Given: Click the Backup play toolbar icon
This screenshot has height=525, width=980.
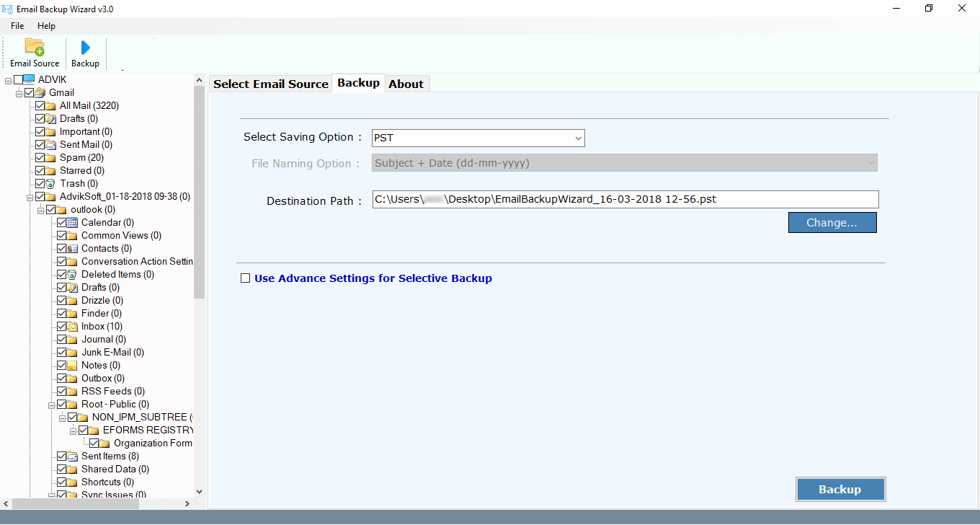Looking at the screenshot, I should pyautogui.click(x=85, y=48).
